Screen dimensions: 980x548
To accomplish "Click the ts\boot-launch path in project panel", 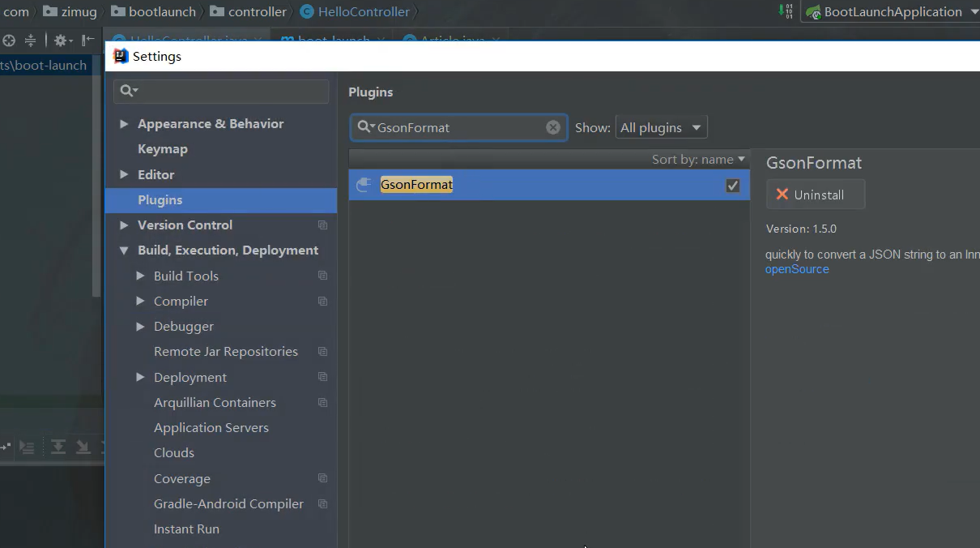I will pyautogui.click(x=44, y=66).
